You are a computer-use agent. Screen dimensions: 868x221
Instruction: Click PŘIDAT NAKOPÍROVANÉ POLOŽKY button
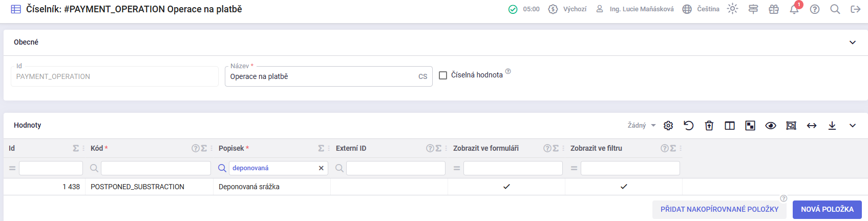[719, 209]
